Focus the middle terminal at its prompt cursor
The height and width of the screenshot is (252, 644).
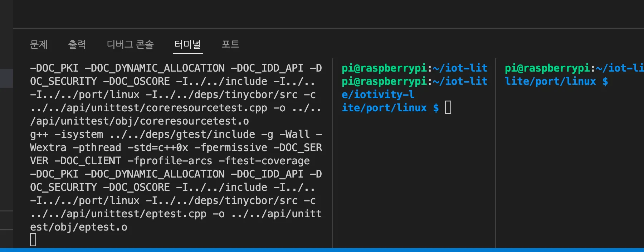click(448, 107)
